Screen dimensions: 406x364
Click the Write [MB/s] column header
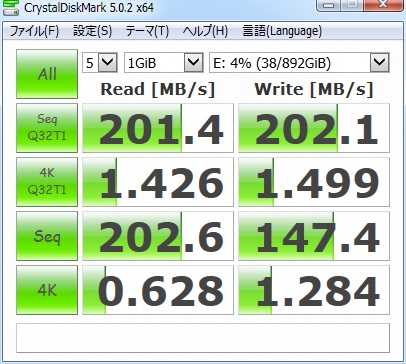pos(314,89)
